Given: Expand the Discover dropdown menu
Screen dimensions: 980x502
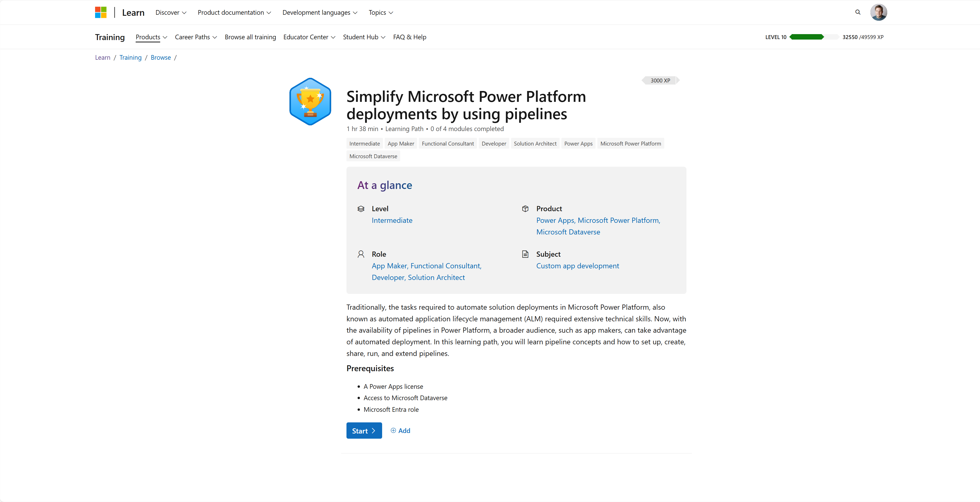Looking at the screenshot, I should [x=171, y=13].
